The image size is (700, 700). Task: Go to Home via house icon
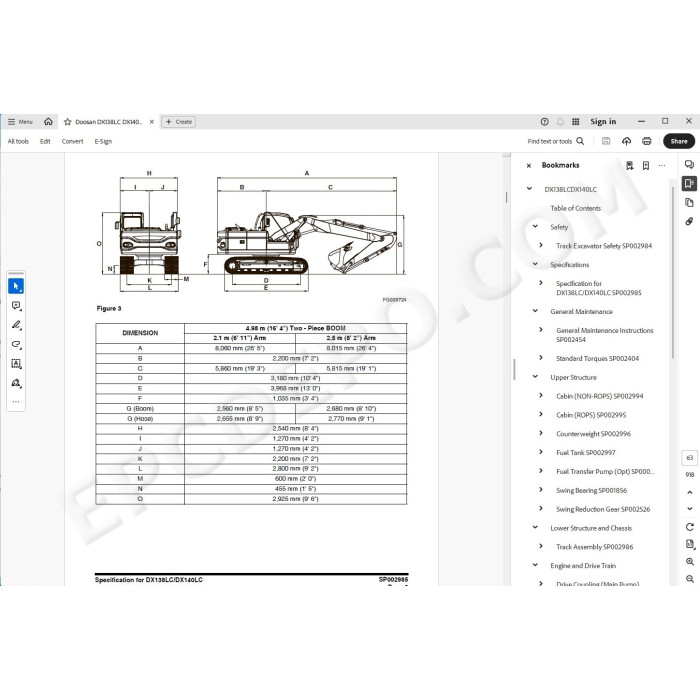pyautogui.click(x=48, y=121)
